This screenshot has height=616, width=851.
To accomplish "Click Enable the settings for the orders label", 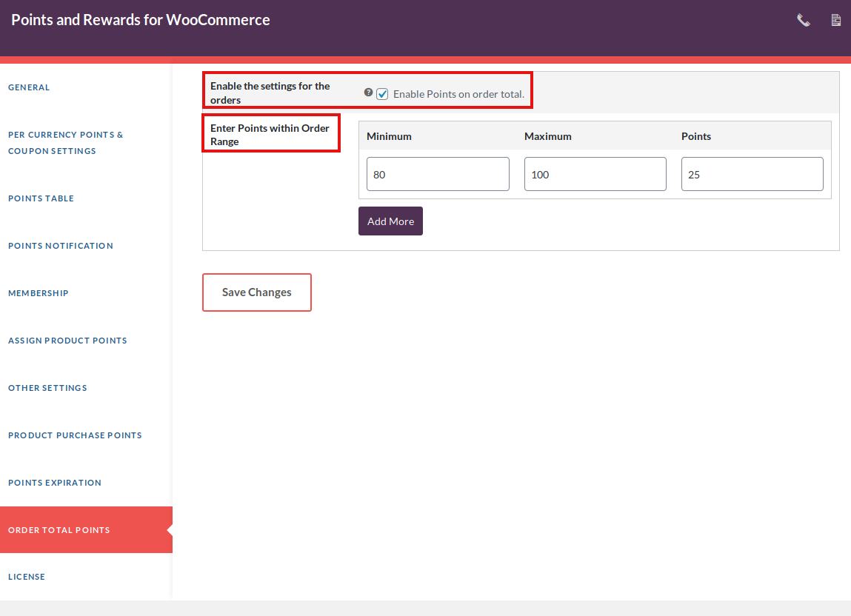I will 270,93.
